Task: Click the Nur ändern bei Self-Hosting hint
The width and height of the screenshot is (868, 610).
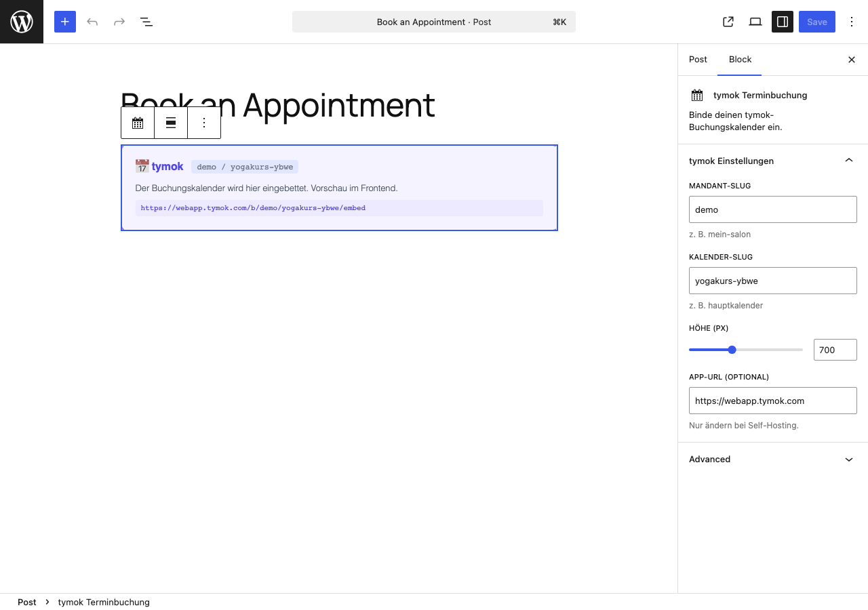Action: 744,426
